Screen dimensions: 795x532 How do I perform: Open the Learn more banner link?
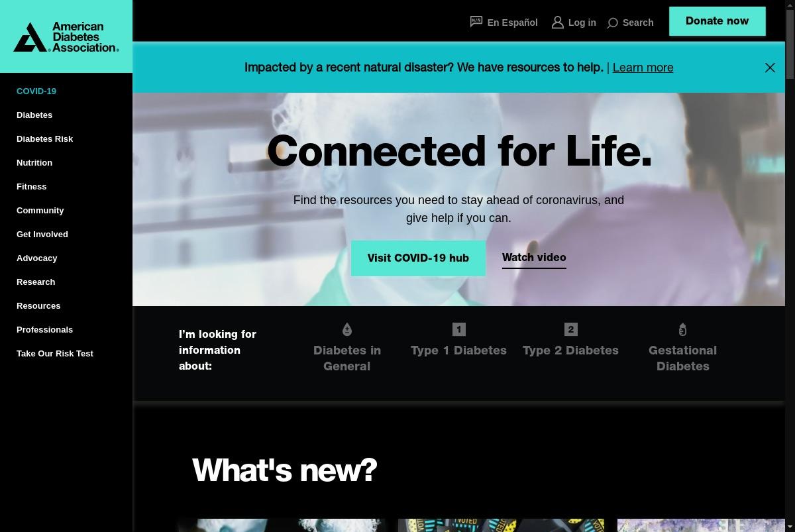pyautogui.click(x=643, y=68)
